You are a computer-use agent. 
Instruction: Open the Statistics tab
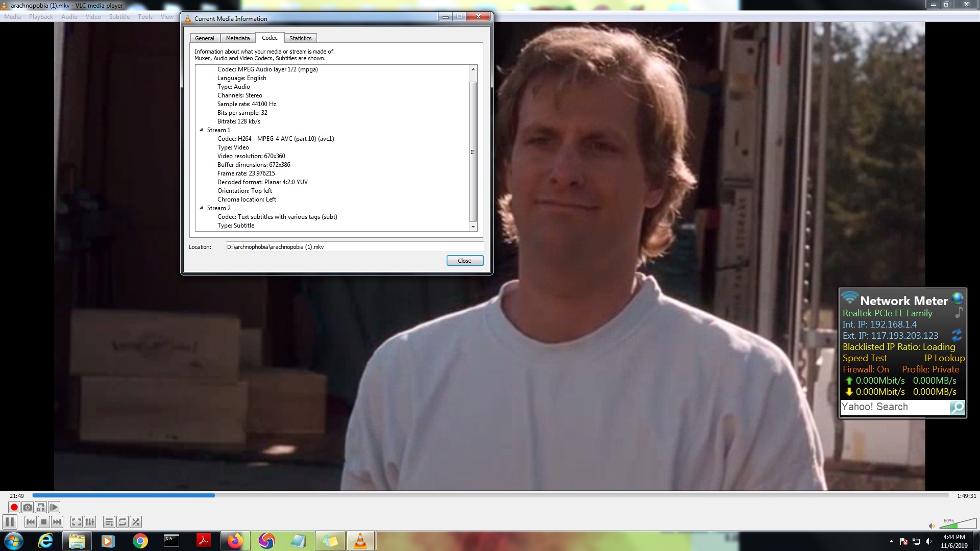tap(300, 38)
